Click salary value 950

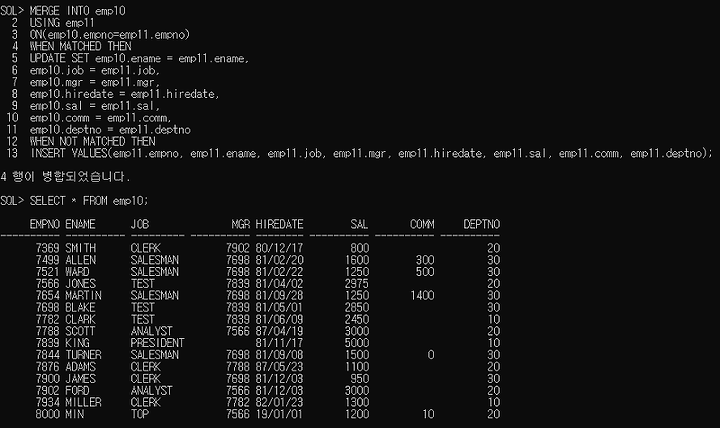(360, 379)
